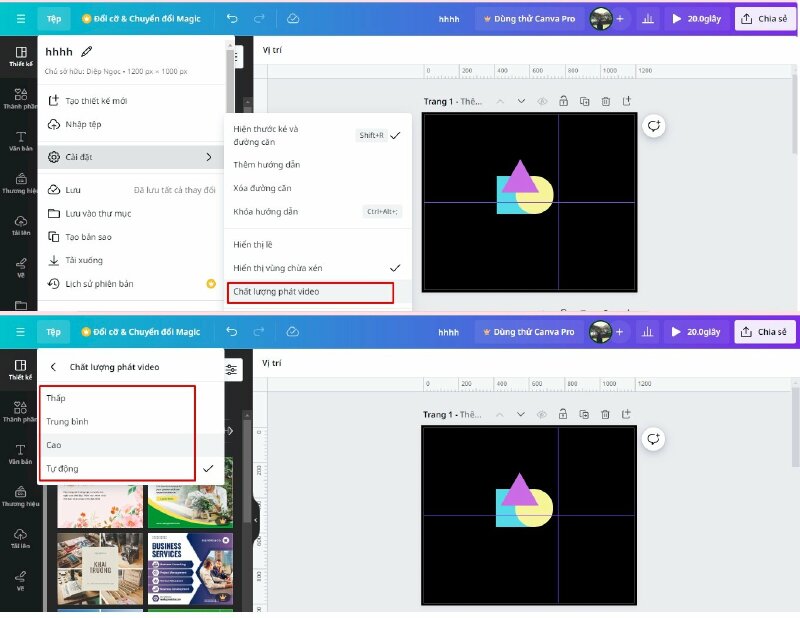The height and width of the screenshot is (618, 800).
Task: Open design insights via the chart icon
Action: tap(649, 18)
